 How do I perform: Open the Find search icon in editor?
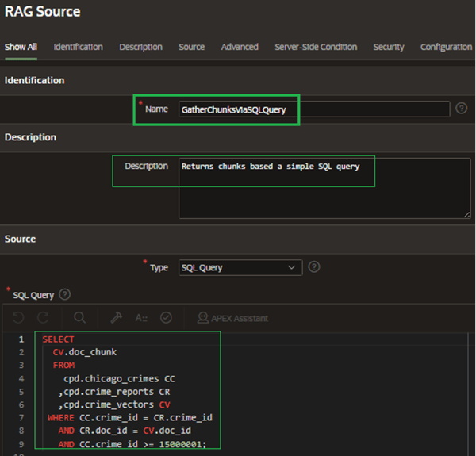click(x=80, y=318)
